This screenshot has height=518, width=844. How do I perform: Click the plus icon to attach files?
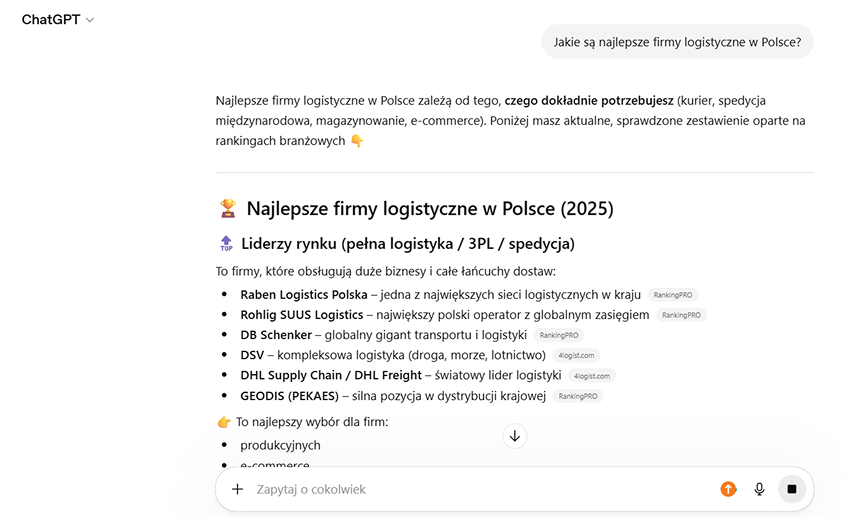(x=237, y=489)
